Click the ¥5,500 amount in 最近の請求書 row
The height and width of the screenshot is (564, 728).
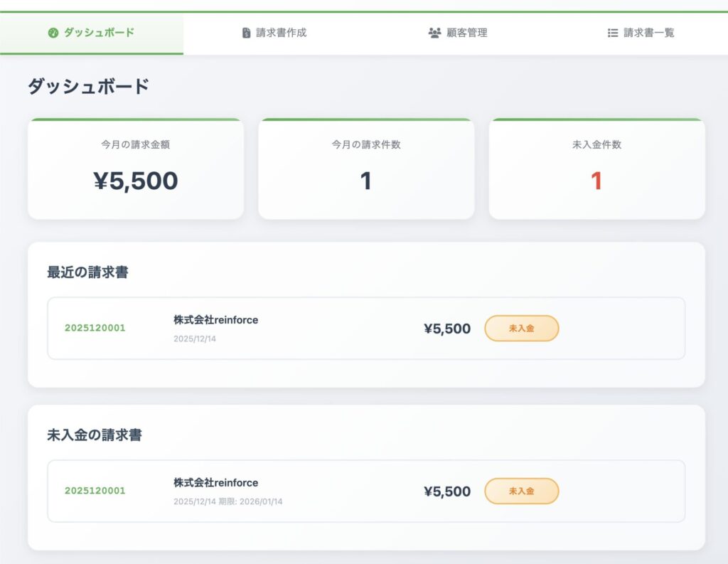pyautogui.click(x=447, y=329)
